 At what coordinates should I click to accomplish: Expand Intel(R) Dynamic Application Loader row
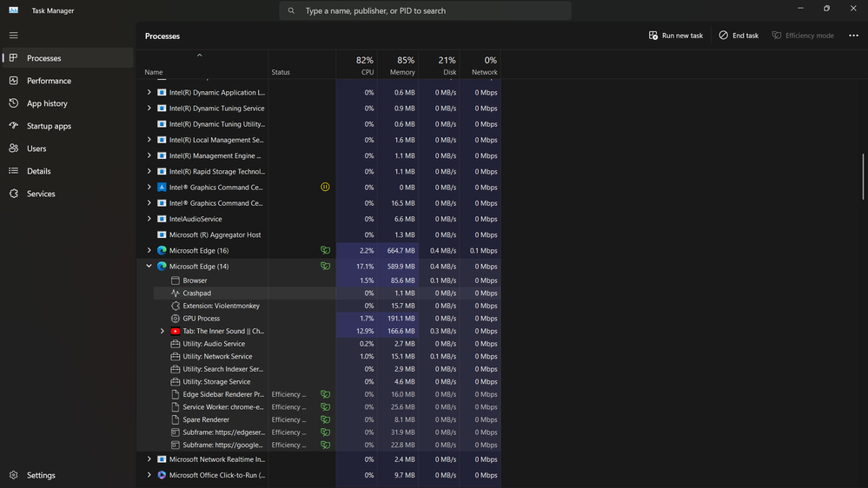149,92
